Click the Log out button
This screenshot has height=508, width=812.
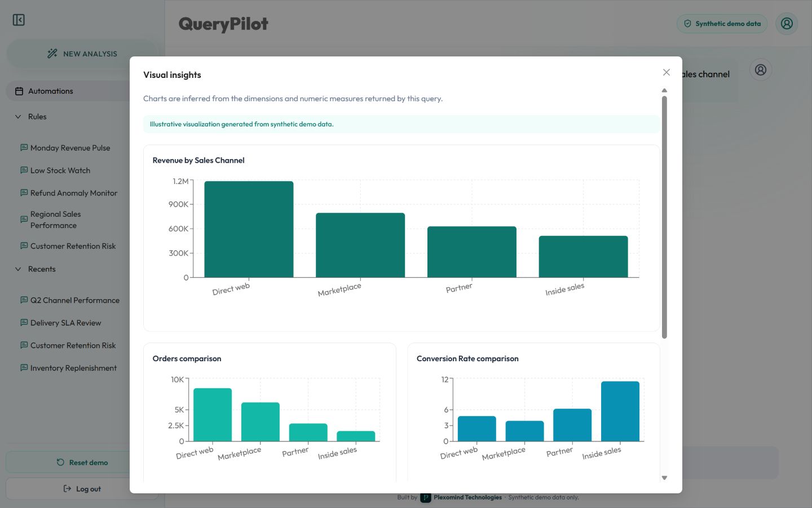pyautogui.click(x=82, y=489)
